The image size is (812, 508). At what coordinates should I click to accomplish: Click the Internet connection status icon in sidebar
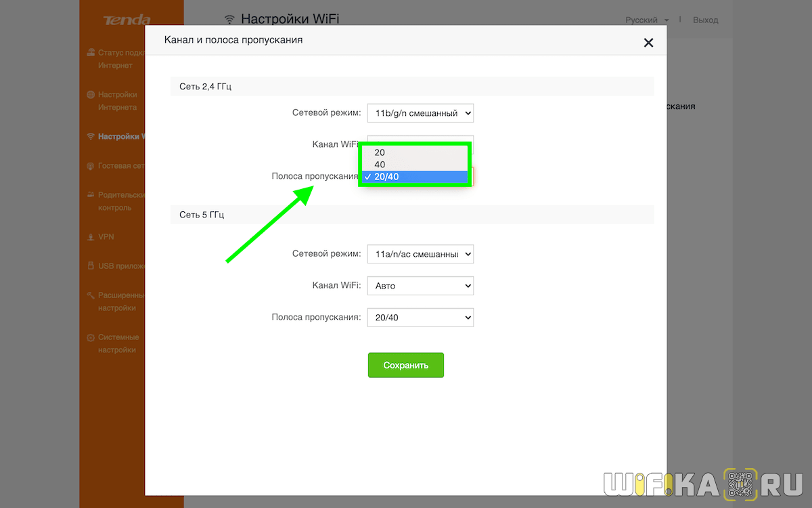click(91, 53)
